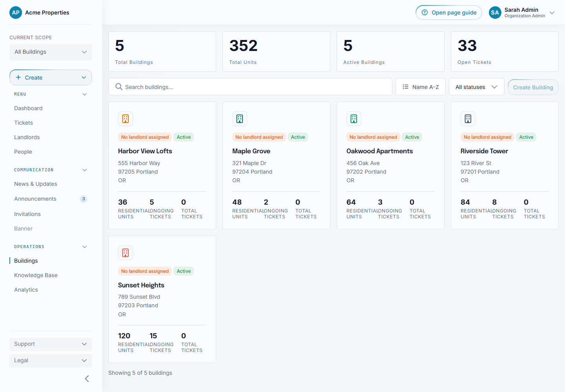Open the Oakwood Apartments building title
565x392 pixels.
tap(379, 151)
